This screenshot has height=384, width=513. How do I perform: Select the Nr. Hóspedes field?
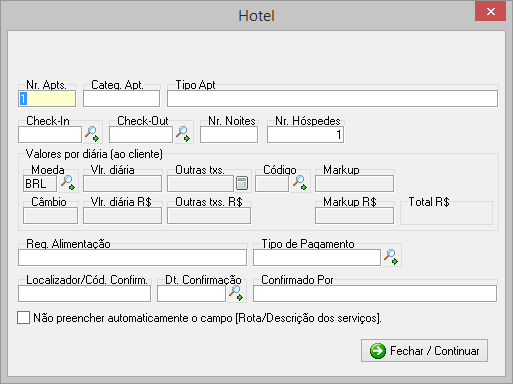click(x=305, y=135)
